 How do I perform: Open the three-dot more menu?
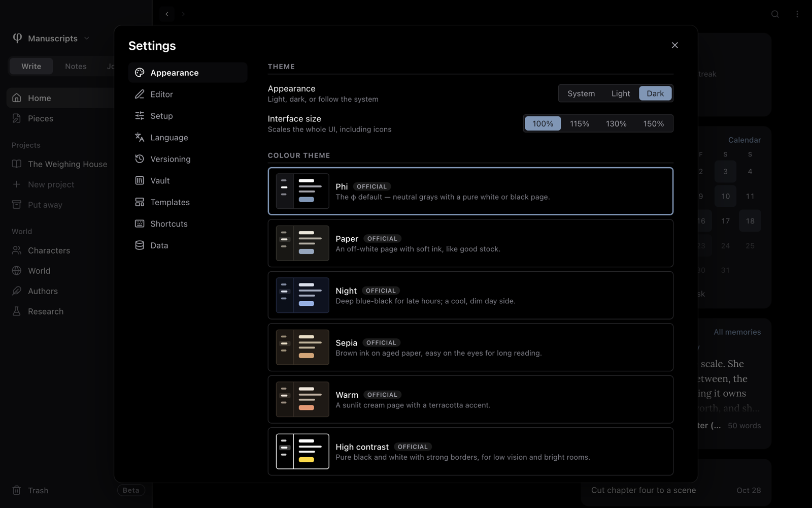click(x=797, y=14)
